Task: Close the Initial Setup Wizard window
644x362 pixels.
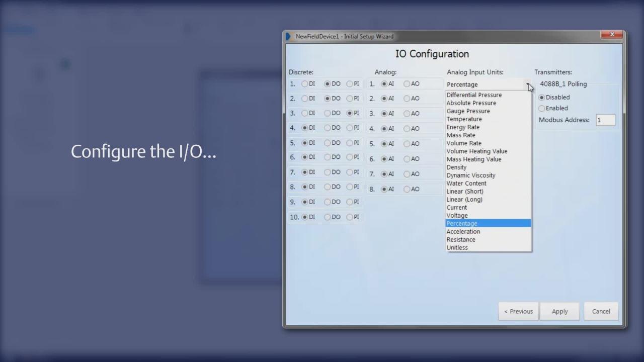Action: pos(612,35)
